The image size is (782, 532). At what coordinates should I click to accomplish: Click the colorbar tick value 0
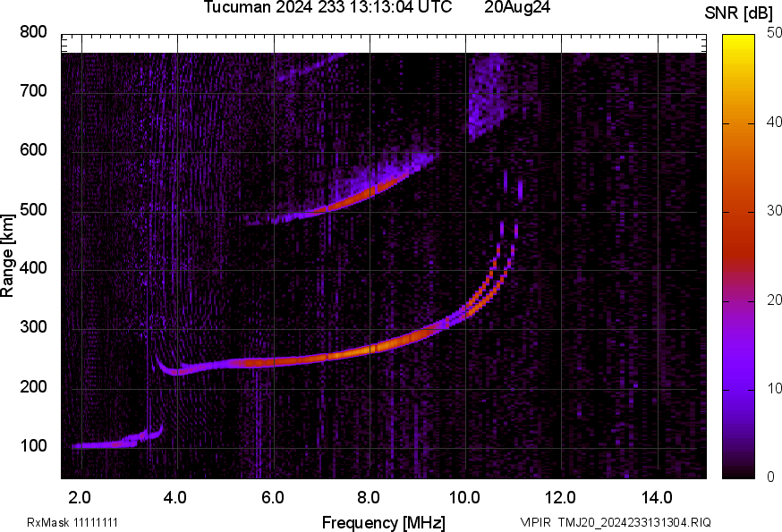[x=771, y=477]
